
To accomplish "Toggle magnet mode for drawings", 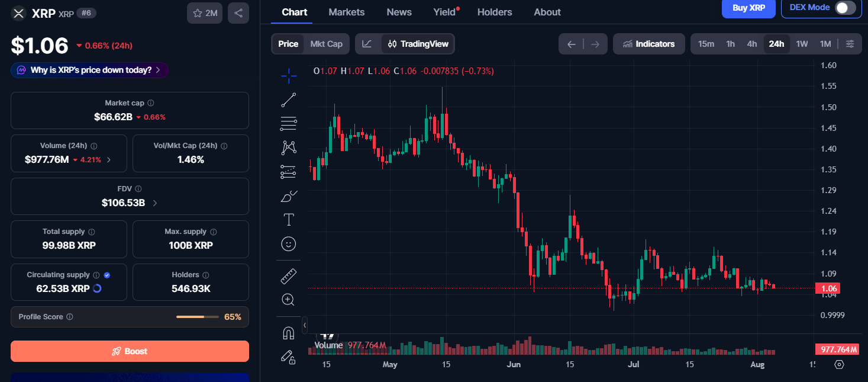I will point(289,333).
